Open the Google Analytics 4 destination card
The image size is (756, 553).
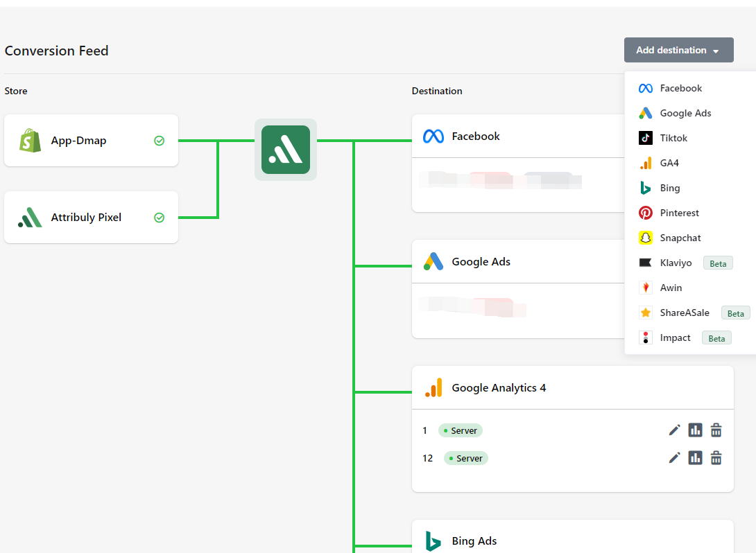click(x=498, y=388)
